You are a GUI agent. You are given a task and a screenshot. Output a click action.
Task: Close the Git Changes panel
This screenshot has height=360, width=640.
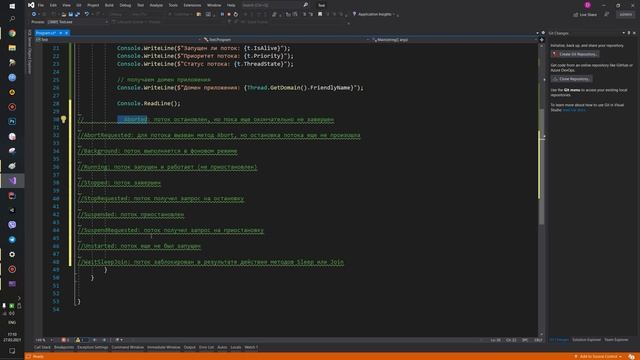click(x=634, y=33)
